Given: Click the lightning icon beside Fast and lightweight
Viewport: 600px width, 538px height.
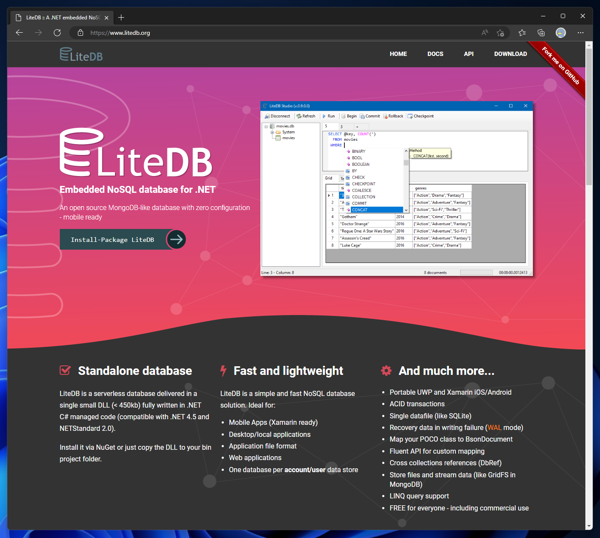Looking at the screenshot, I should tap(223, 370).
